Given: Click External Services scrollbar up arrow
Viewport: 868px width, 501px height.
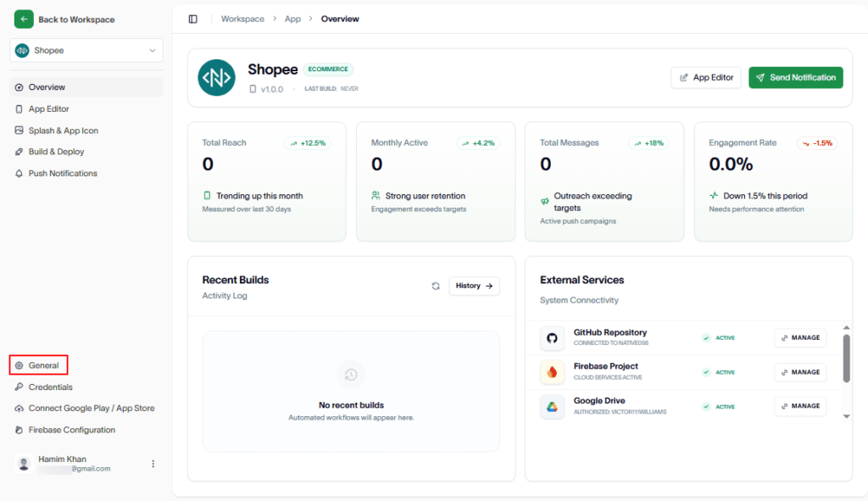Looking at the screenshot, I should (x=847, y=328).
